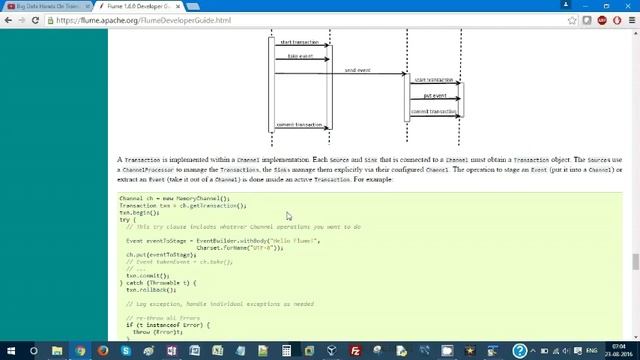The width and height of the screenshot is (640, 360).
Task: Reload the Flume Developer Guide page
Action: (x=36, y=20)
